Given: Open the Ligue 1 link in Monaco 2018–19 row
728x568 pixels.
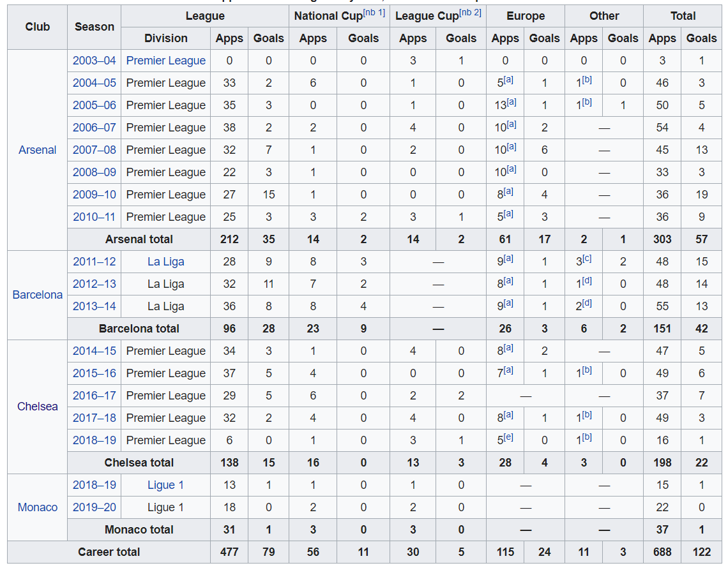Looking at the screenshot, I should [166, 485].
